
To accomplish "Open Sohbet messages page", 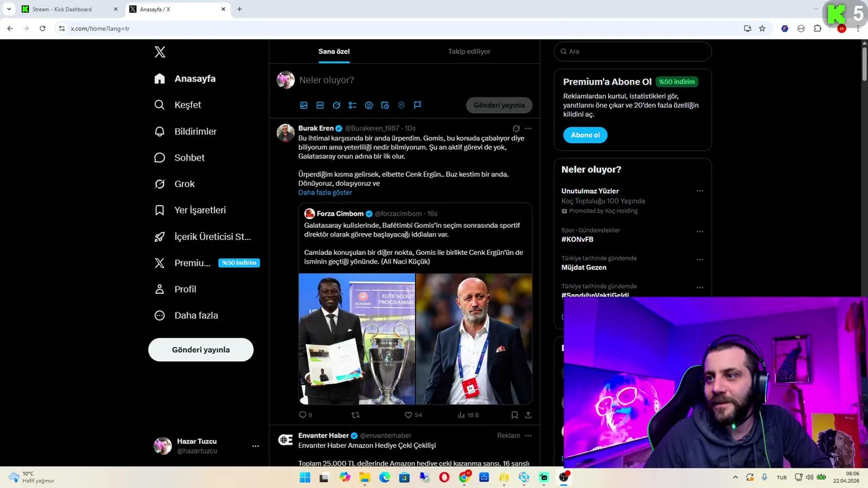I will pyautogui.click(x=179, y=157).
